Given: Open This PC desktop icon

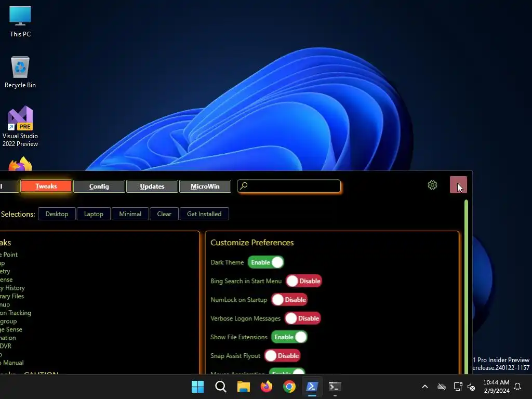Looking at the screenshot, I should [x=20, y=22].
